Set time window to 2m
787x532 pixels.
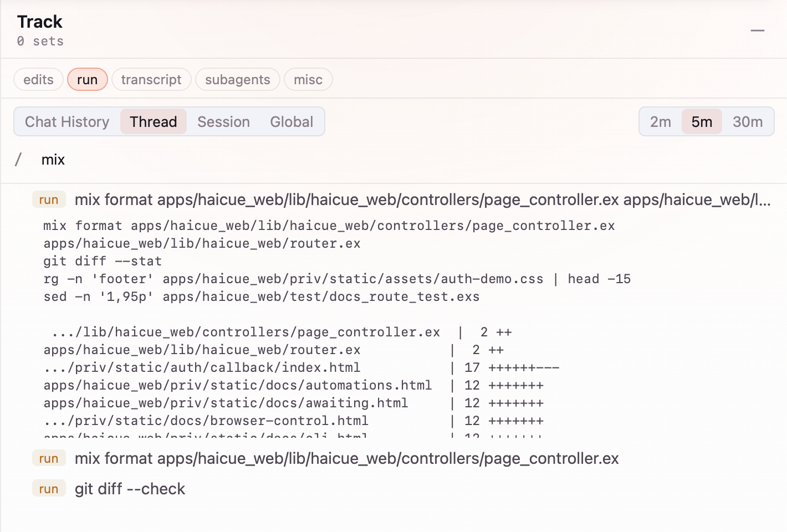pos(661,122)
